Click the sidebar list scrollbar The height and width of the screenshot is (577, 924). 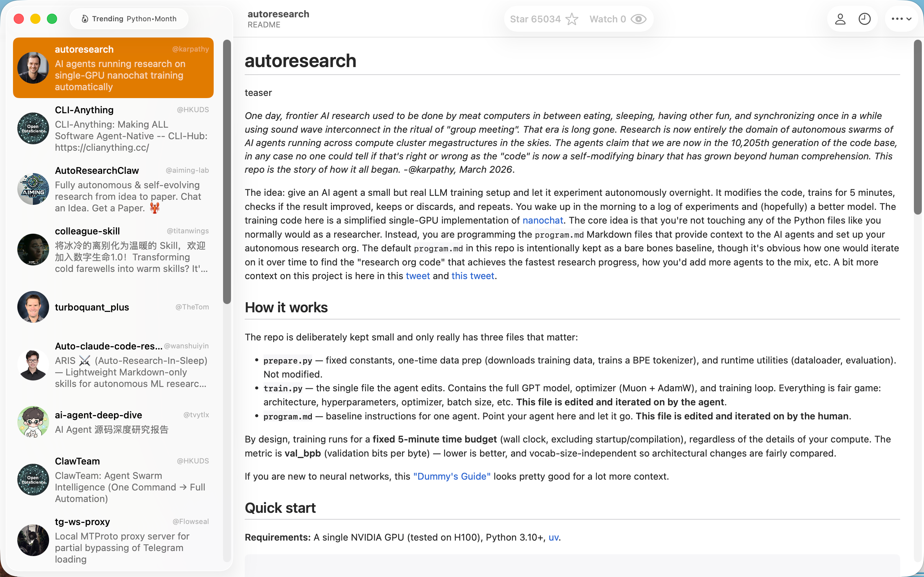(227, 172)
